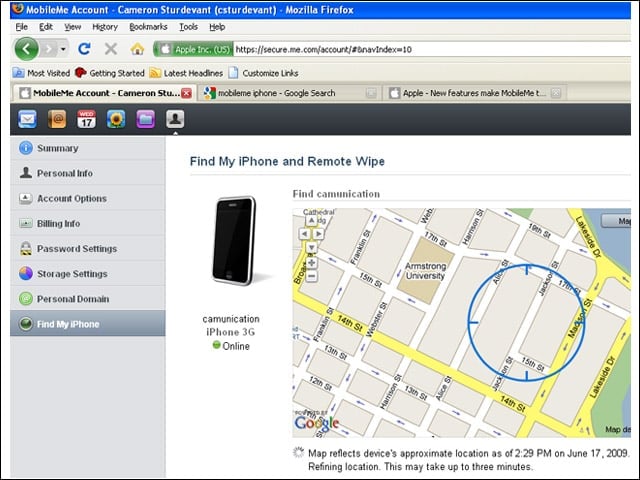Open the Latest Headlines feed bookmark

tap(186, 73)
